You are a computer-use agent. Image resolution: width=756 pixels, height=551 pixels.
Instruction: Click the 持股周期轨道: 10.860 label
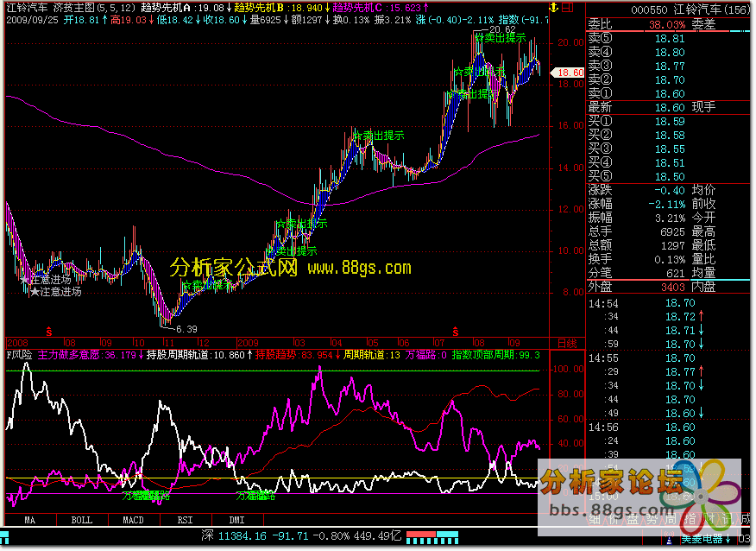[x=199, y=355]
